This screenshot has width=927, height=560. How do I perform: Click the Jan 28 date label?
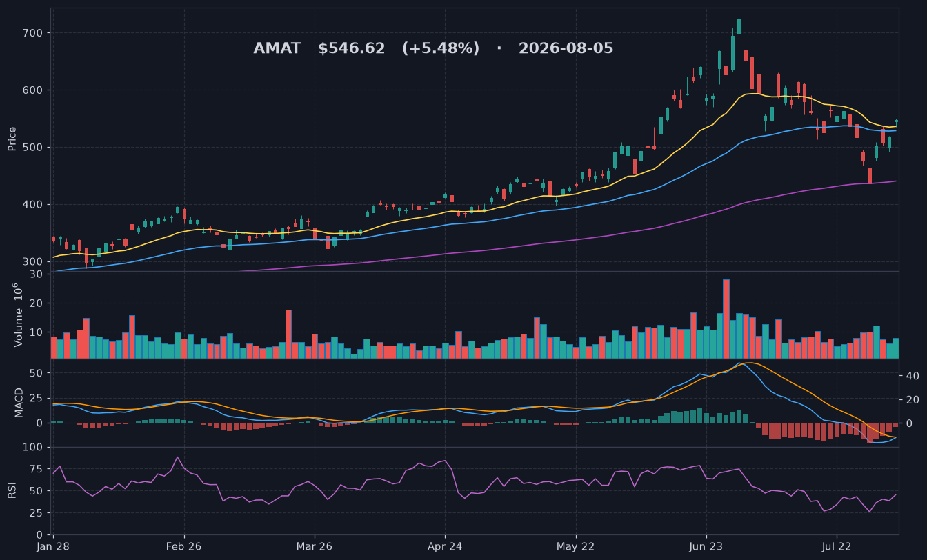(x=54, y=546)
